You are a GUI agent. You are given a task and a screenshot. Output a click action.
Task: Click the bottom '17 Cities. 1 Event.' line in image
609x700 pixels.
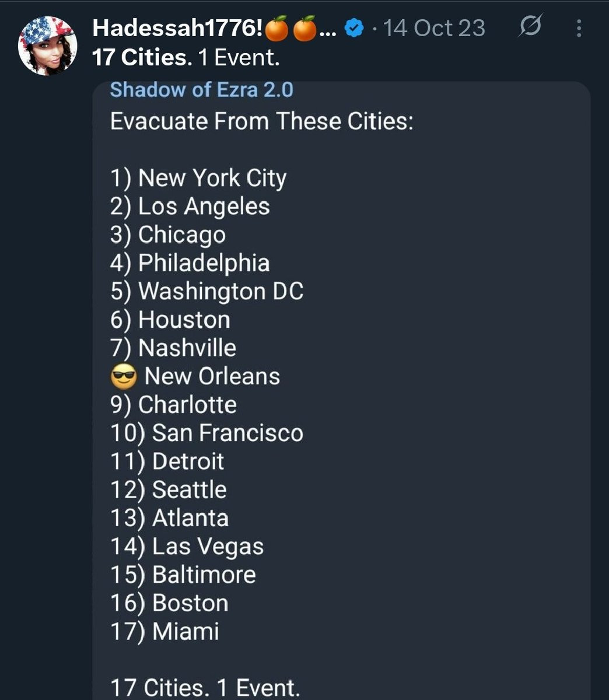tap(205, 687)
